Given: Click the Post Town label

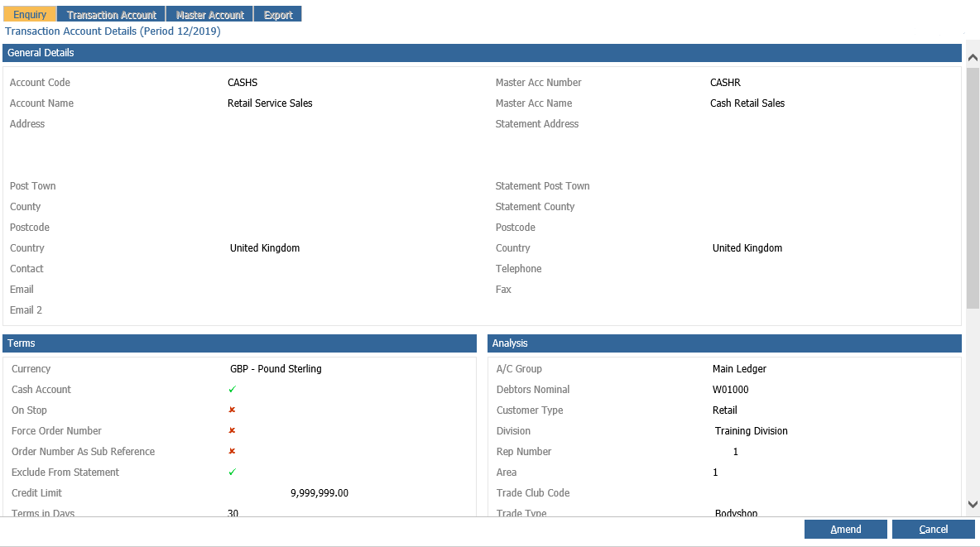Looking at the screenshot, I should click(32, 185).
